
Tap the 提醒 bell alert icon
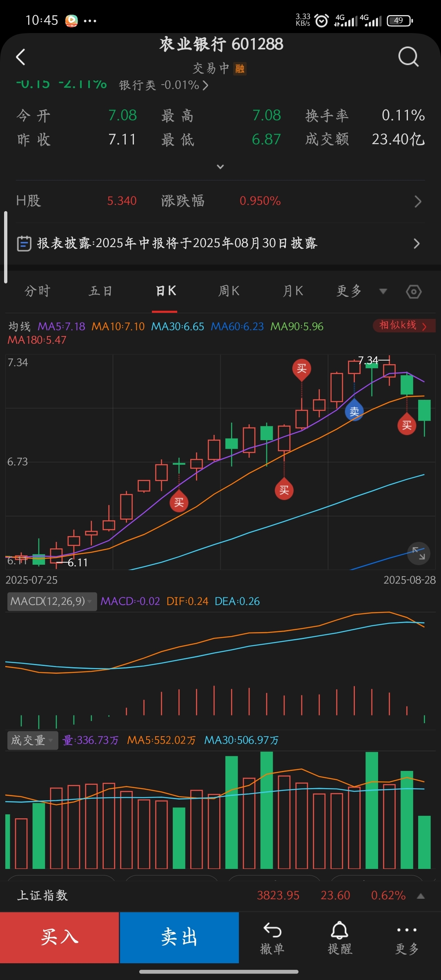[x=340, y=938]
